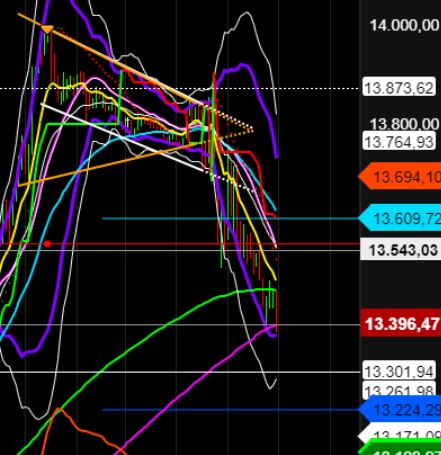
Task: Select the cyan 13.609,72 price tag
Action: (x=399, y=218)
